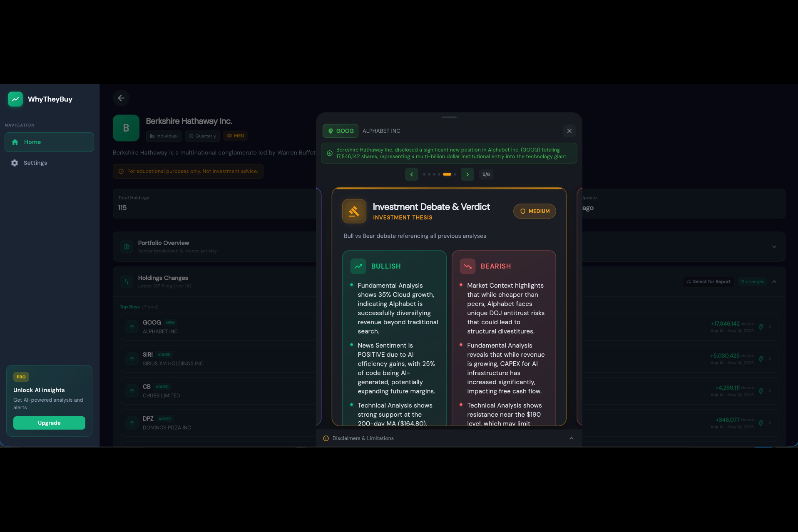This screenshot has width=798, height=532.
Task: Click the Holdings Changes arrows icon
Action: (x=127, y=282)
